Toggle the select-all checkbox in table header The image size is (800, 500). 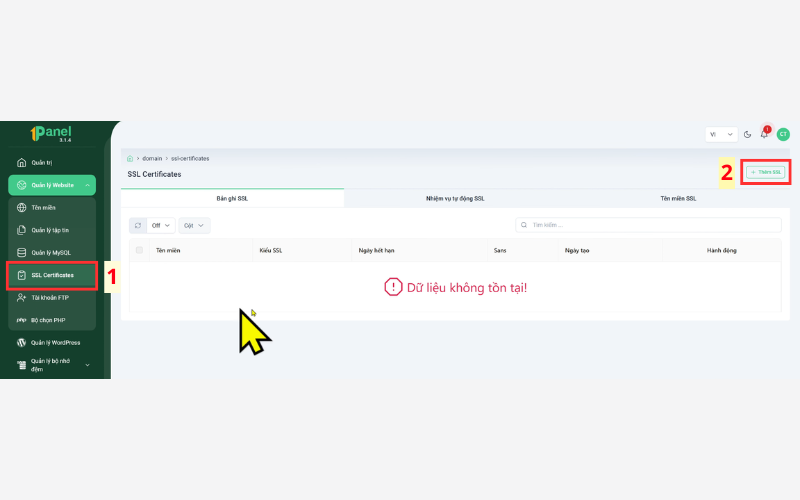(139, 250)
